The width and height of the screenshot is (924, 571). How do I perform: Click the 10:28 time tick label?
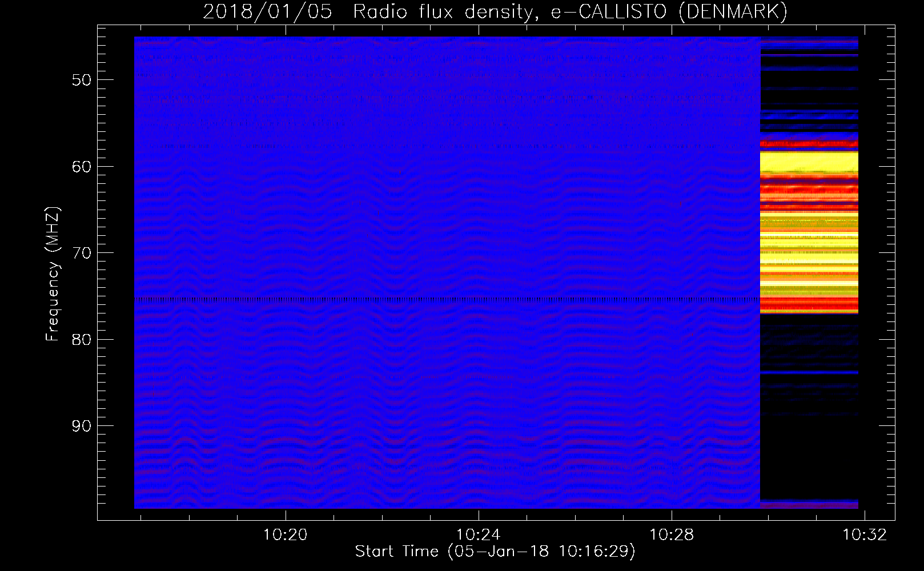click(672, 534)
